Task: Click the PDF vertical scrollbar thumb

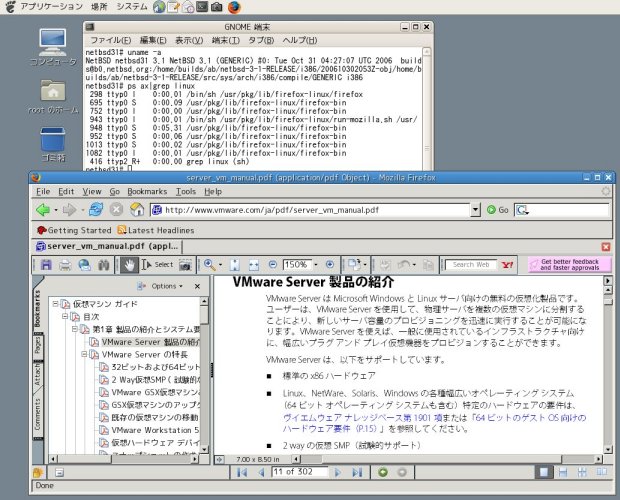Action: [607, 302]
